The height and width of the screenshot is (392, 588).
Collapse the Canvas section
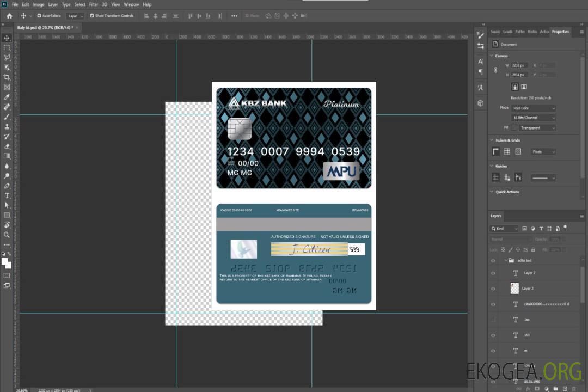492,56
